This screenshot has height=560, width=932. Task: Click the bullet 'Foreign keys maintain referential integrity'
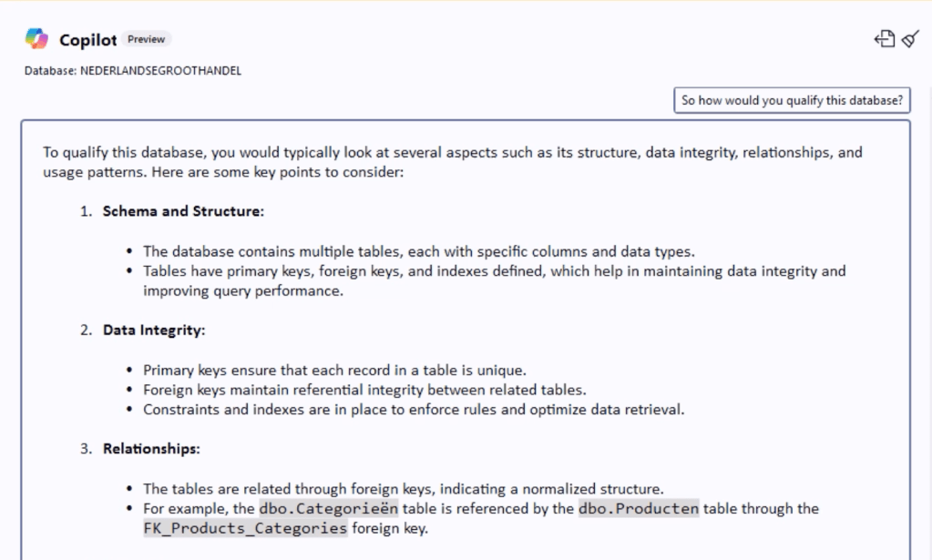(x=364, y=390)
